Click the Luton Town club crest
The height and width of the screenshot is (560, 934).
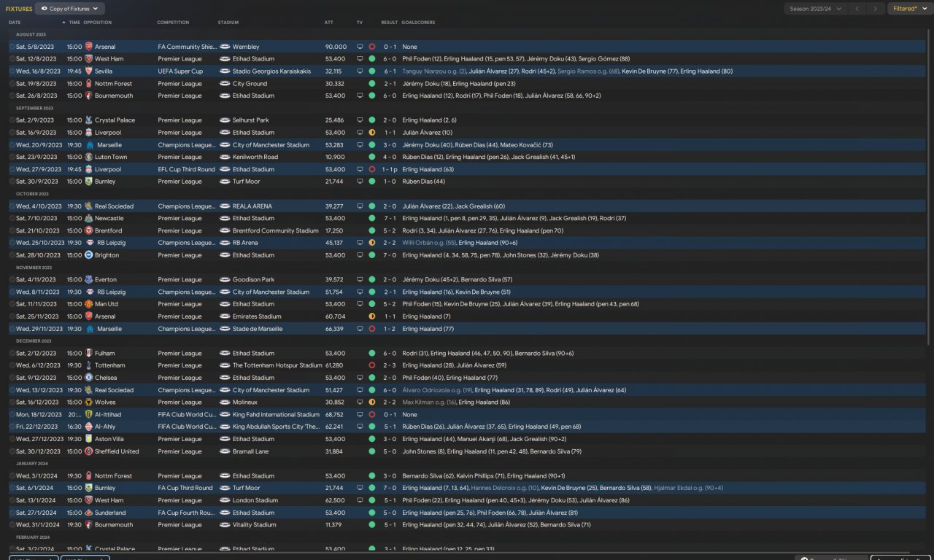pyautogui.click(x=88, y=157)
